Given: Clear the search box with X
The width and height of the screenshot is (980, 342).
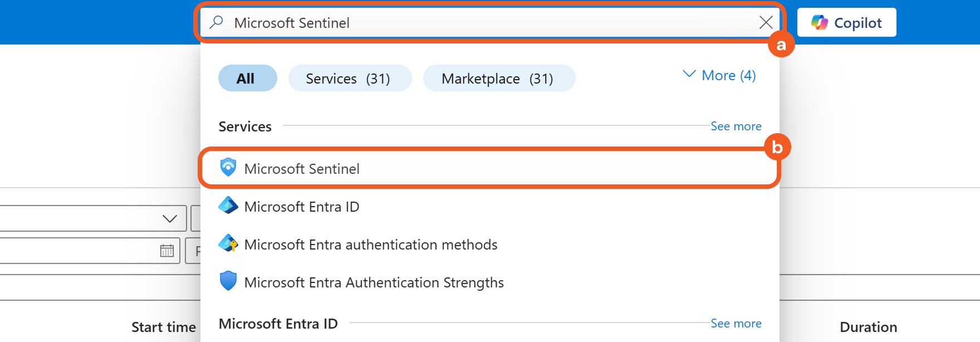Looking at the screenshot, I should pos(766,22).
